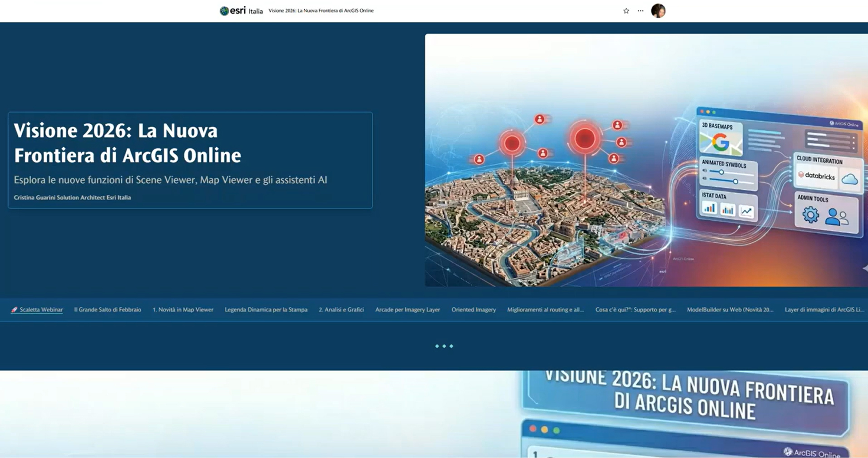The width and height of the screenshot is (868, 458).
Task: Click the star favorite icon in header
Action: (626, 11)
